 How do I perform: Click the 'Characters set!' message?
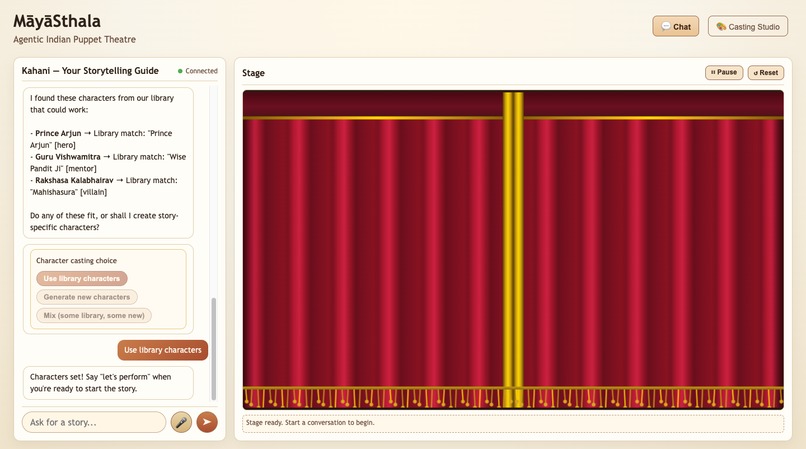108,383
